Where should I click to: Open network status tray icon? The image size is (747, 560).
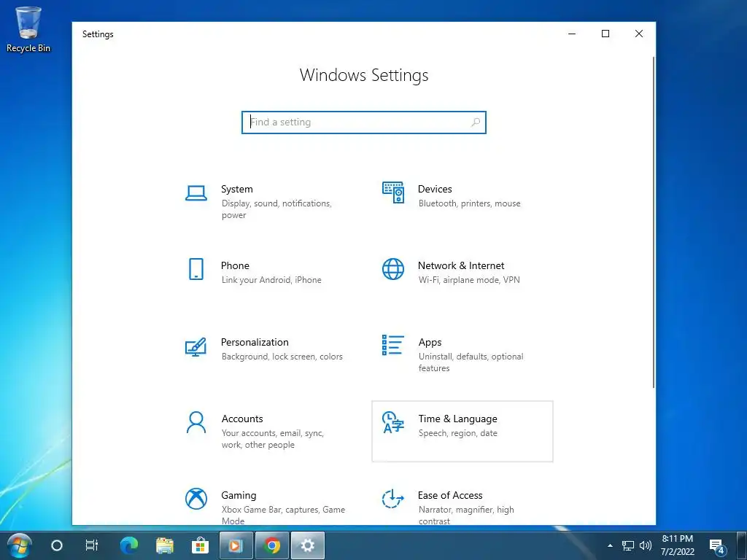[x=628, y=545]
